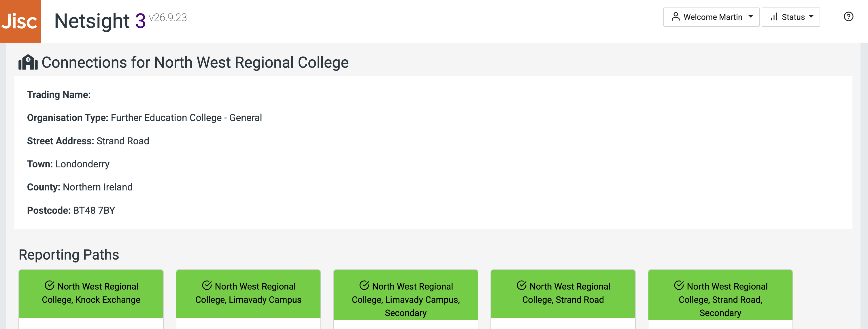868x329 pixels.
Task: Click check icon on Strand Road card
Action: click(522, 285)
